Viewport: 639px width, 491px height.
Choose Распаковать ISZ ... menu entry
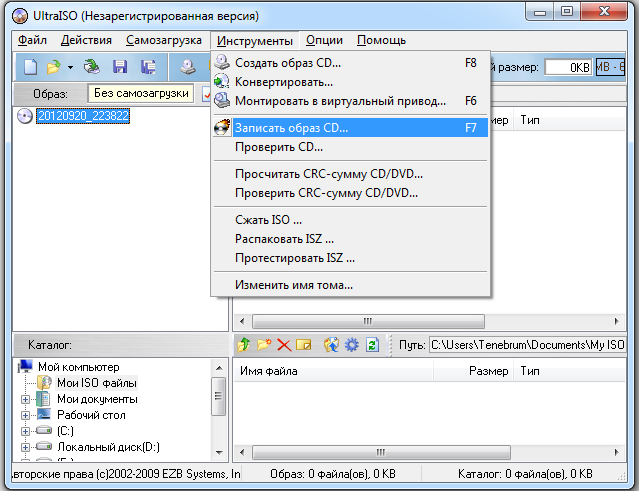[x=350, y=239]
